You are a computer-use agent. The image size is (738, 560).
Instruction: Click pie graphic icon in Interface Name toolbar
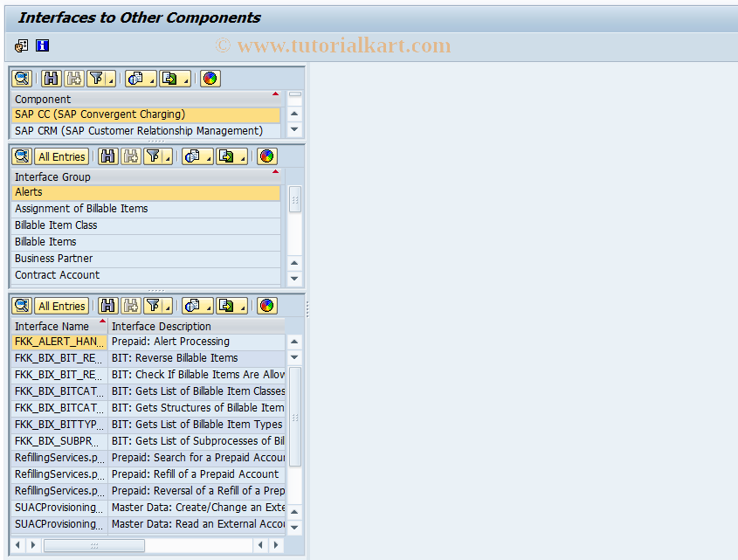[x=267, y=306]
